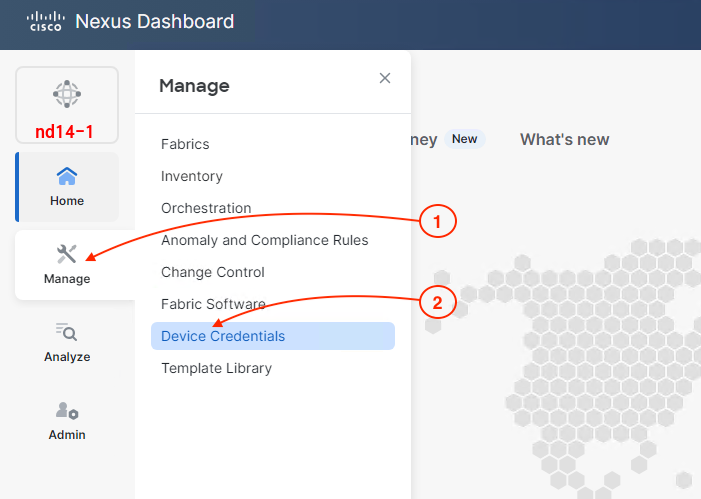Viewport: 701px width, 499px height.
Task: Click the red numbered circle 2 annotation
Action: (437, 299)
